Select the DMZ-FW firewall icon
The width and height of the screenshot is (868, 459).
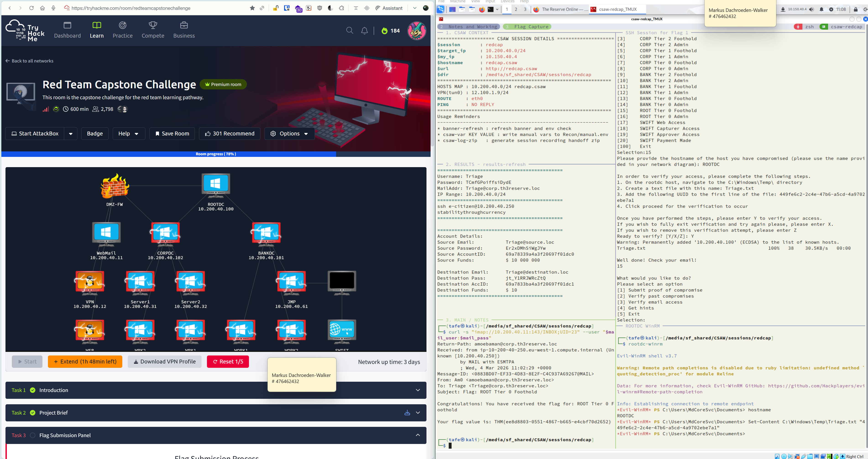pos(115,186)
